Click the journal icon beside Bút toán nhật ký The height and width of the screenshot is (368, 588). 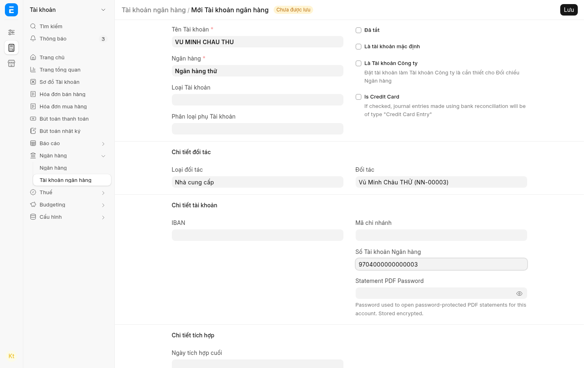coord(33,131)
